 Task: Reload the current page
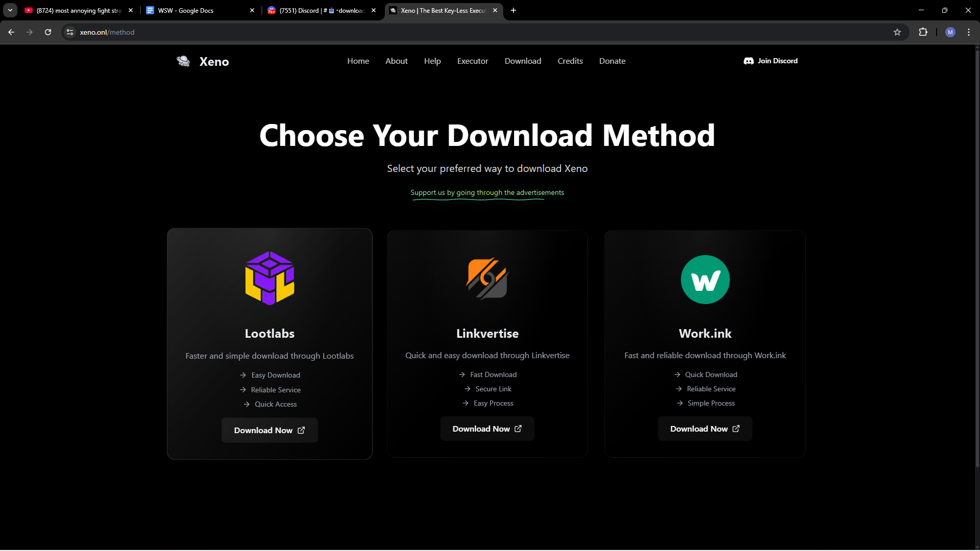pos(48,32)
